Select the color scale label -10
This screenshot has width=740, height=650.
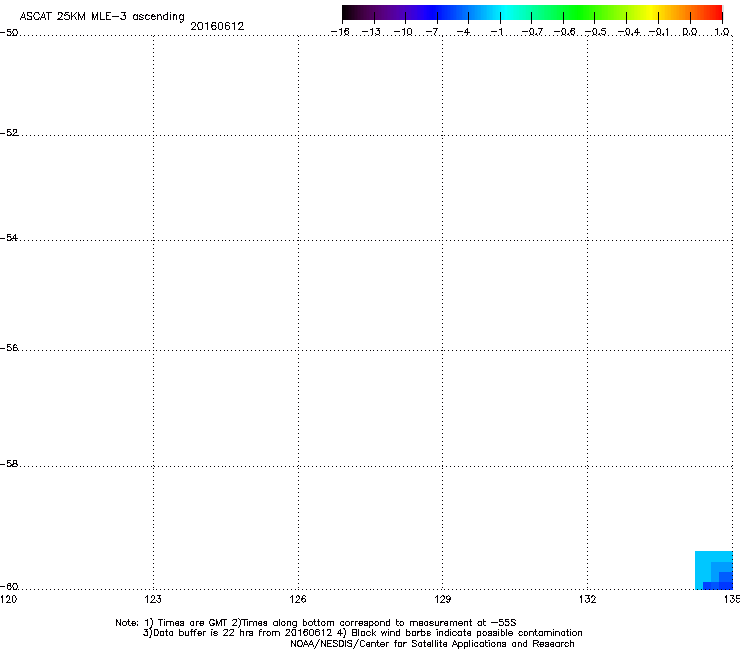click(x=403, y=32)
